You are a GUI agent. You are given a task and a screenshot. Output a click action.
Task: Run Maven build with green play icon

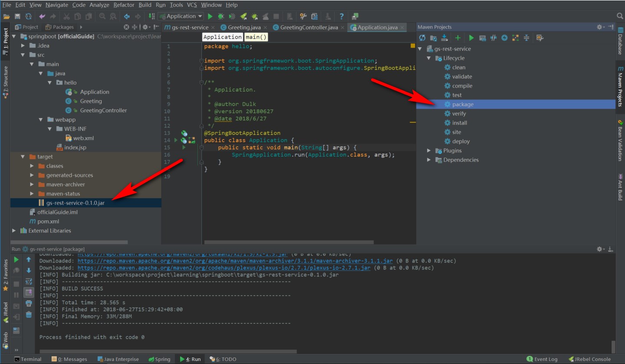(x=471, y=38)
